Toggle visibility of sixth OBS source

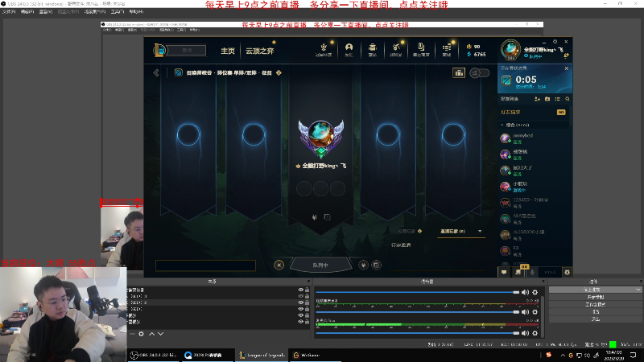point(300,321)
